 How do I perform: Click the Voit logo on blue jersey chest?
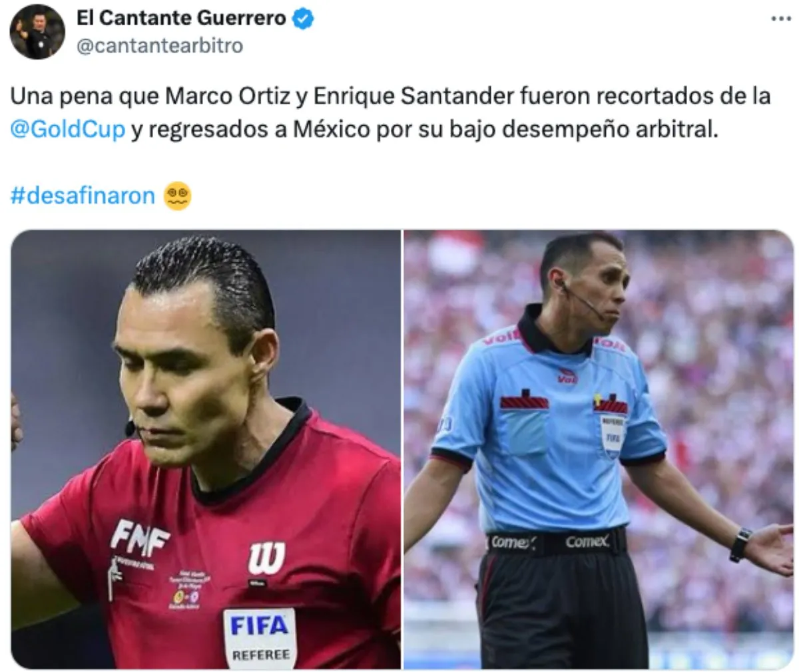click(x=567, y=376)
